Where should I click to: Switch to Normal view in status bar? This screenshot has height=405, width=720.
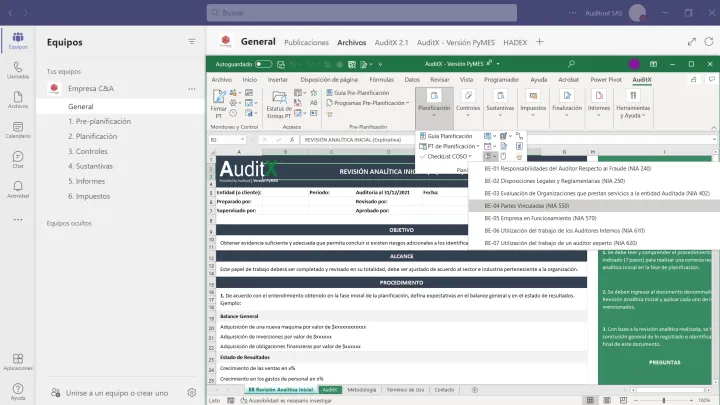pos(590,400)
